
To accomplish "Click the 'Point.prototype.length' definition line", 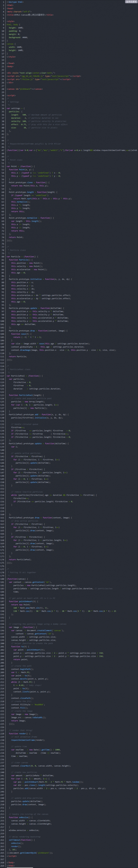I will [x=33, y=192].
